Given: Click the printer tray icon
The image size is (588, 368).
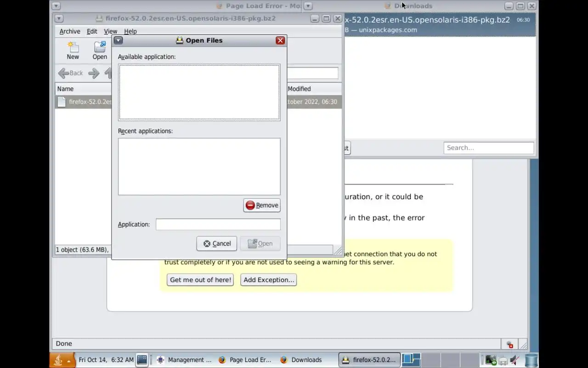Looking at the screenshot, I should pyautogui.click(x=503, y=361).
